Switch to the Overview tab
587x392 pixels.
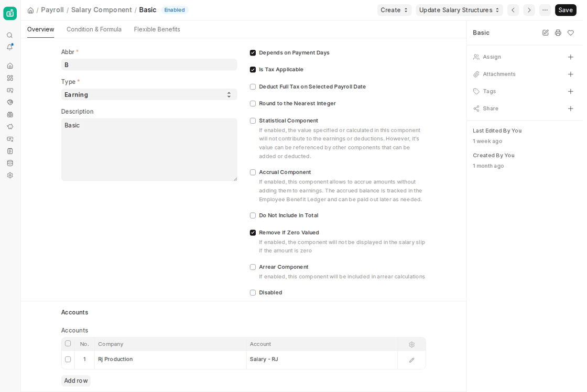[40, 29]
